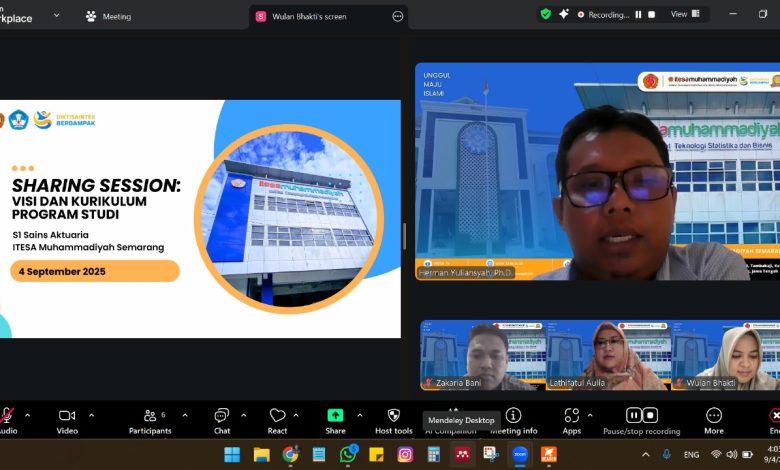Open Instagram from taskbar
780x470 pixels.
pos(405,454)
